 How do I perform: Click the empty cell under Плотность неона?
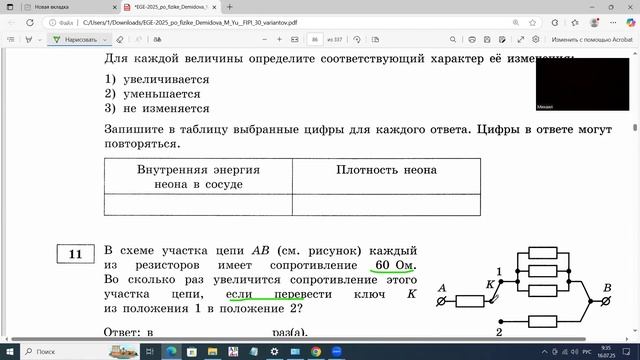pos(387,204)
